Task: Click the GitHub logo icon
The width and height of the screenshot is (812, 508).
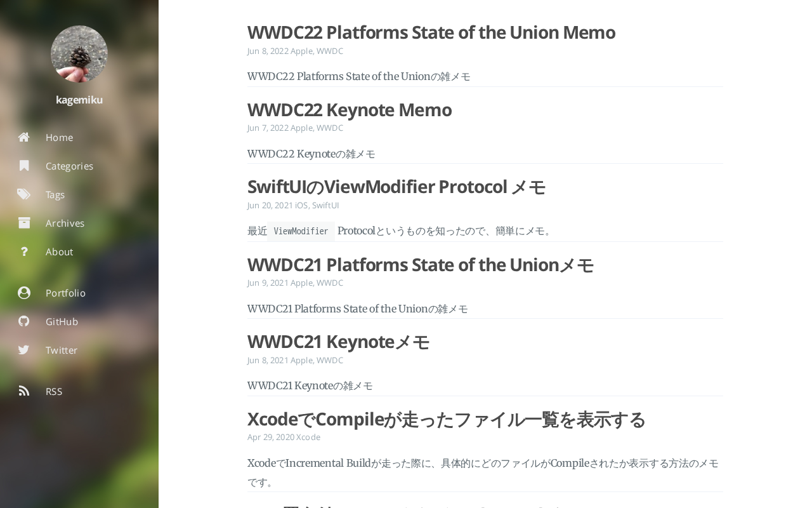Action: click(x=24, y=321)
